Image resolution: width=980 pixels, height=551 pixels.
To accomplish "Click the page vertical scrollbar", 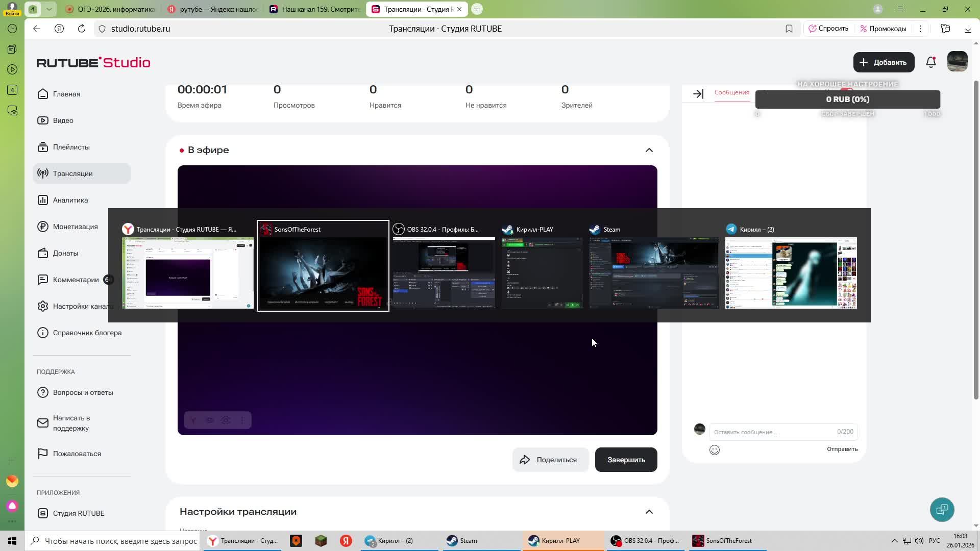I will click(976, 240).
